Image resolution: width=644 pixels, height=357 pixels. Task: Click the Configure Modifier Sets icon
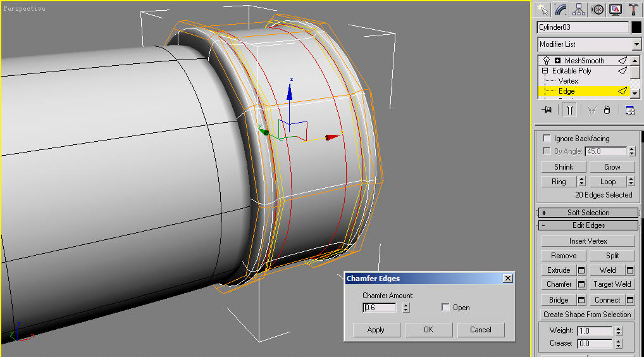630,110
